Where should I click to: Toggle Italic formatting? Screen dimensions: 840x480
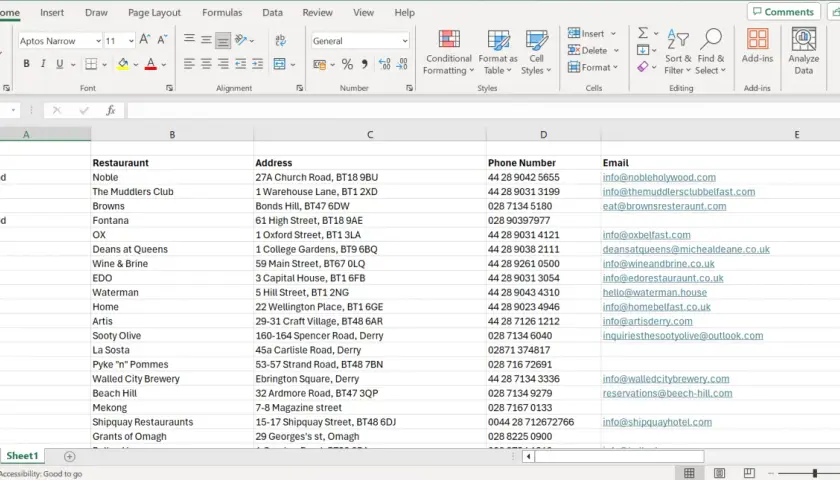43,64
